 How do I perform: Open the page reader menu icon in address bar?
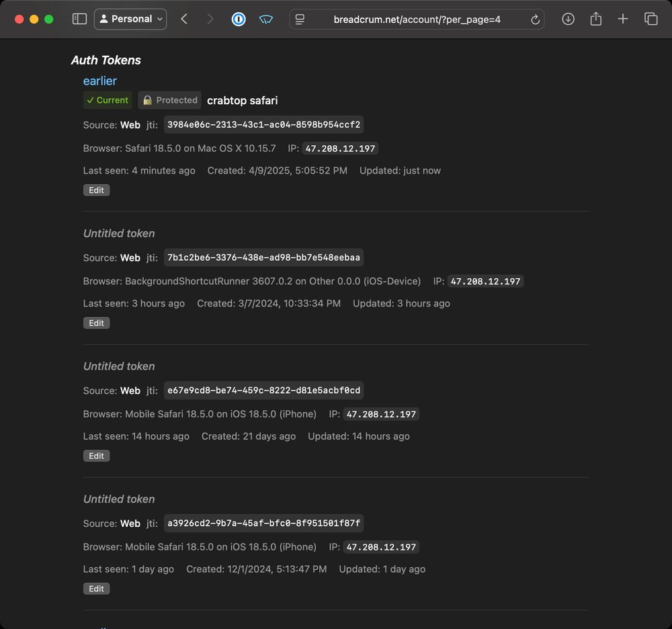click(x=300, y=19)
